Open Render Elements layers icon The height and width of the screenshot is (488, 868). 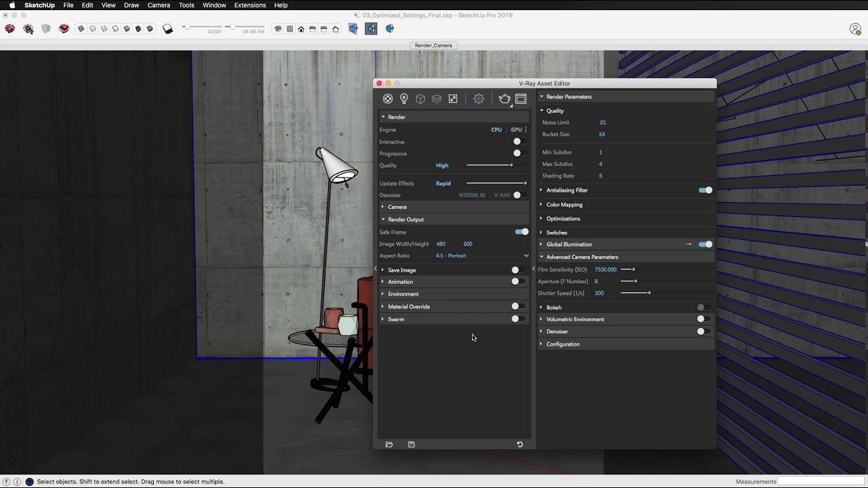click(437, 99)
